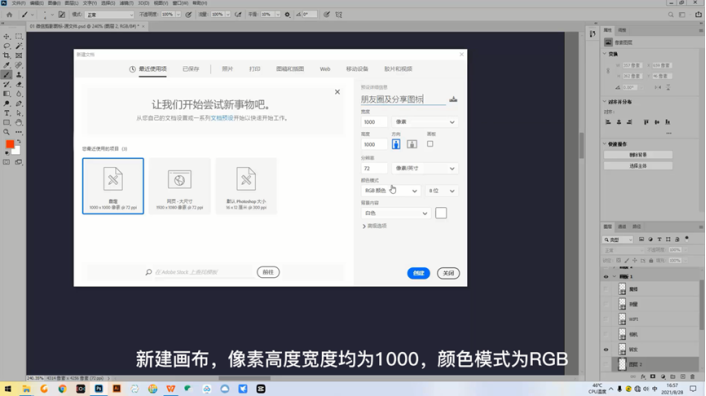Switch to the Print tab
This screenshot has width=706, height=396.
255,69
